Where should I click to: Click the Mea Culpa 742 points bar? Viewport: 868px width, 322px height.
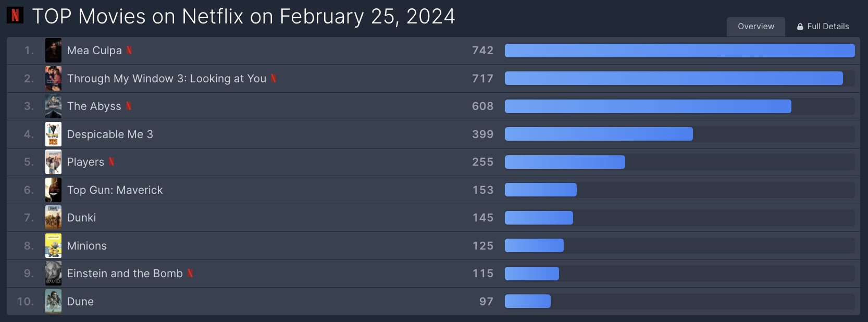click(x=679, y=51)
